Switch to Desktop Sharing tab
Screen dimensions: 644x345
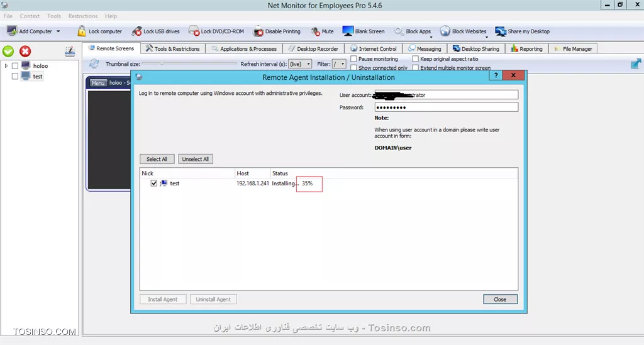click(476, 48)
